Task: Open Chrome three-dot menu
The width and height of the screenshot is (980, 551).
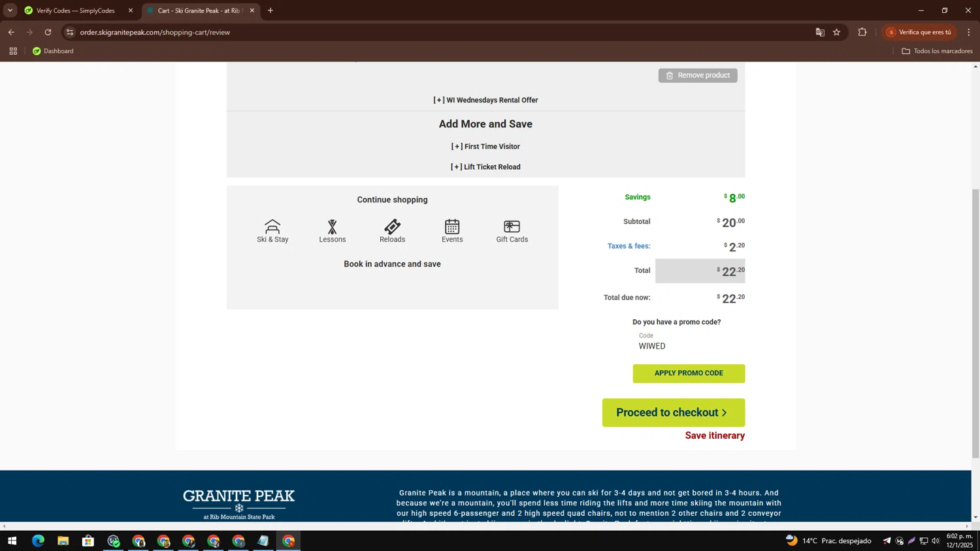Action: click(x=969, y=32)
